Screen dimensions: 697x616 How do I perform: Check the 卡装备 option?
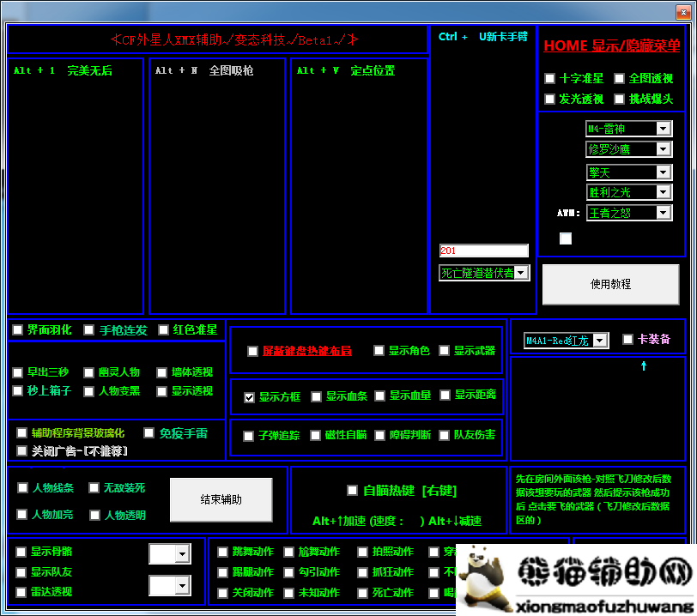point(627,339)
